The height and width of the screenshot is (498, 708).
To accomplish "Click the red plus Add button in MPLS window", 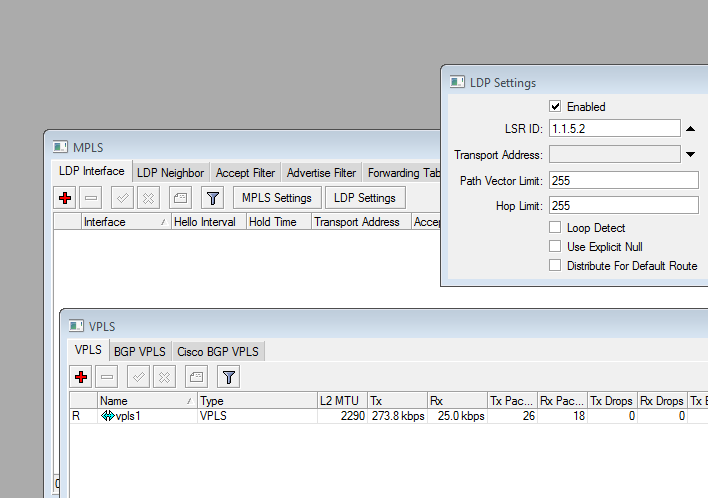I will pyautogui.click(x=65, y=198).
